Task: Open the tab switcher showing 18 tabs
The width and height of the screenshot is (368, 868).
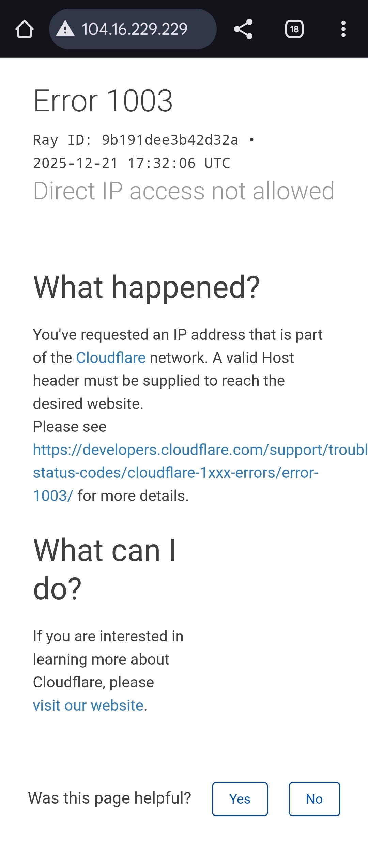Action: (x=294, y=29)
